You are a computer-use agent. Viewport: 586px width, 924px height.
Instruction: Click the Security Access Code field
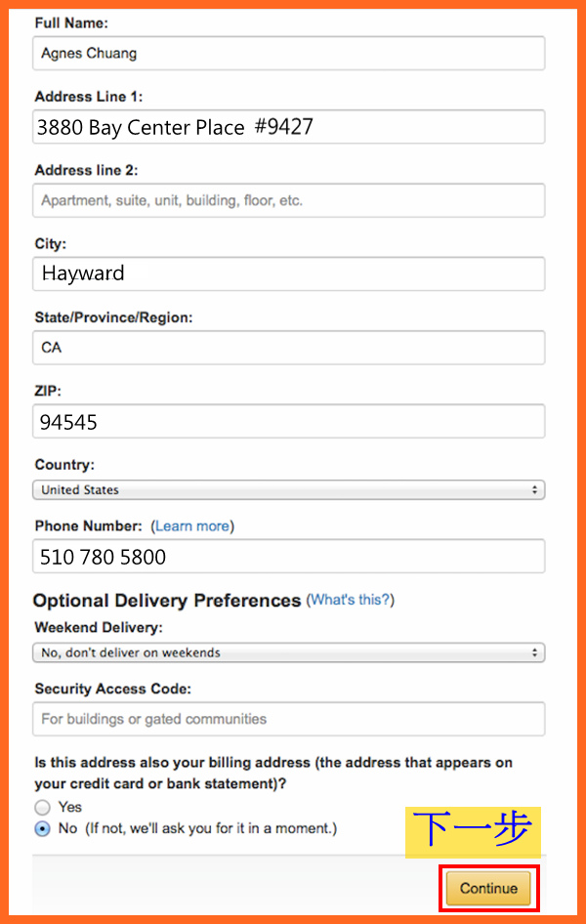289,719
